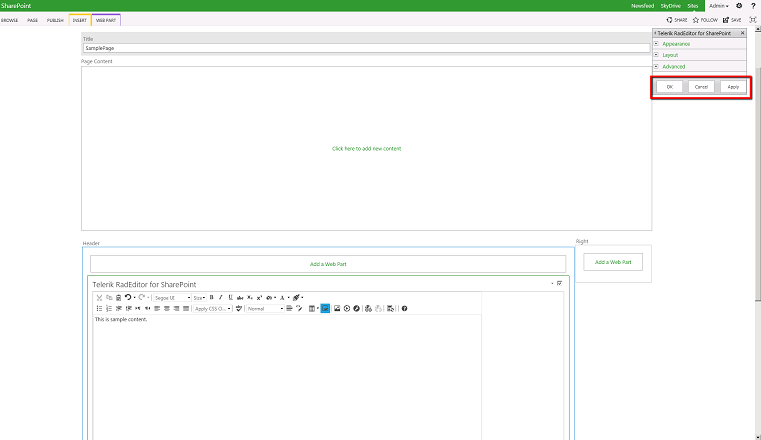
Task: Open the web part menu arrow
Action: (552, 283)
